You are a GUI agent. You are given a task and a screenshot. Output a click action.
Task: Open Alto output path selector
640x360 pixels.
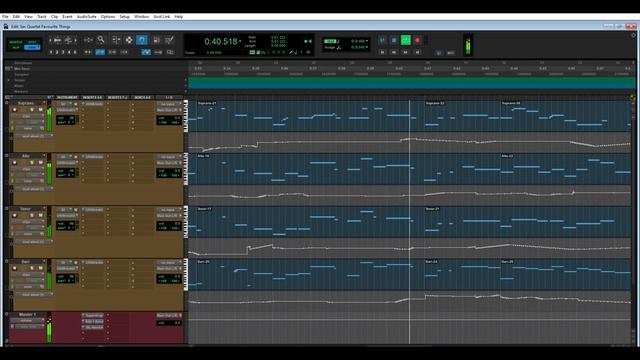pyautogui.click(x=169, y=163)
